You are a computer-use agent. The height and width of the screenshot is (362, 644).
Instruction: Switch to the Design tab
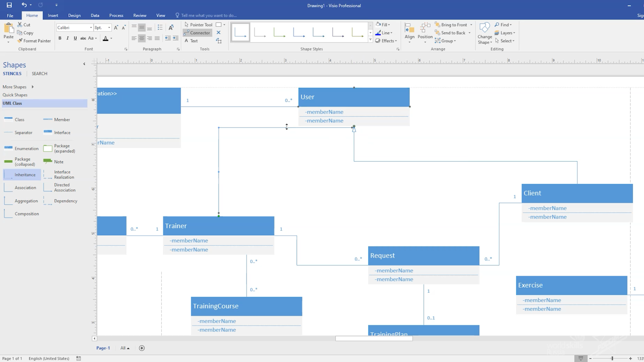[74, 15]
